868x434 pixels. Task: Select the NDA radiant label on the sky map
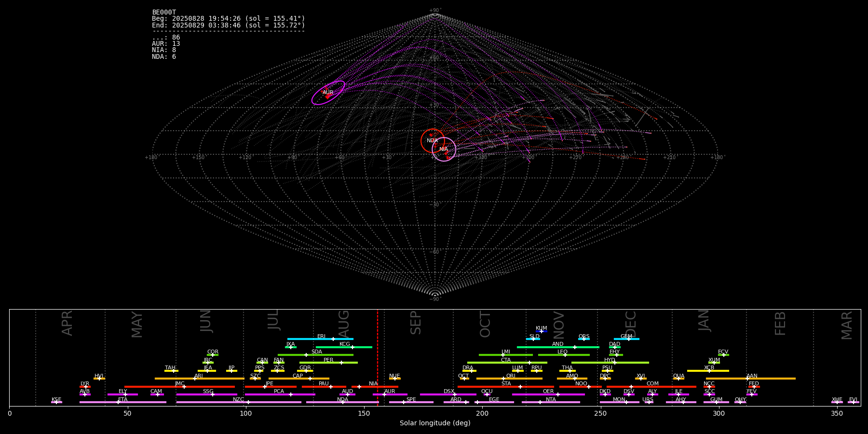point(432,141)
